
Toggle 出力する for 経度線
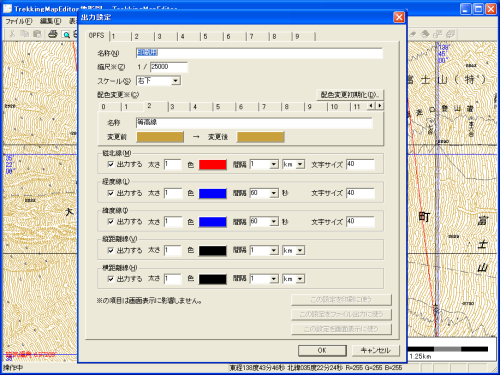coord(111,193)
